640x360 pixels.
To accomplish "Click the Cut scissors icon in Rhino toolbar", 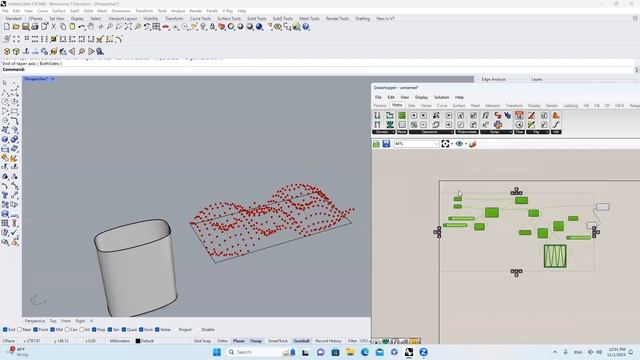I will click(53, 27).
